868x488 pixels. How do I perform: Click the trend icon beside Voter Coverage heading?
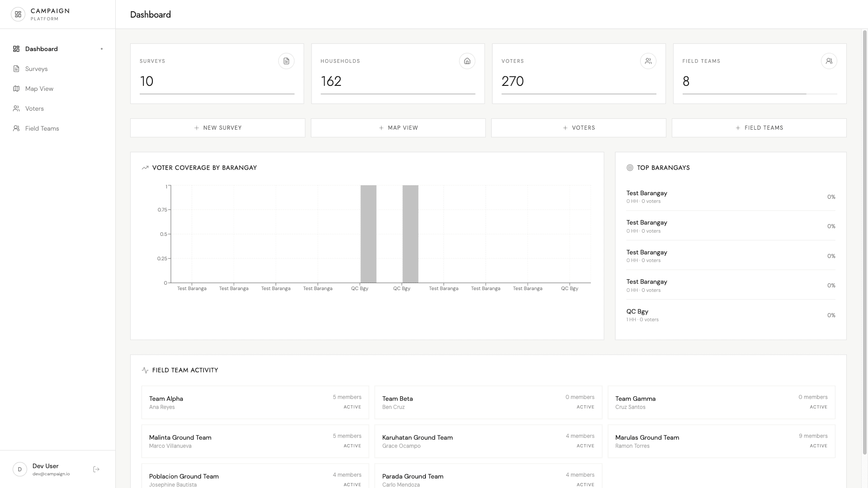(145, 168)
